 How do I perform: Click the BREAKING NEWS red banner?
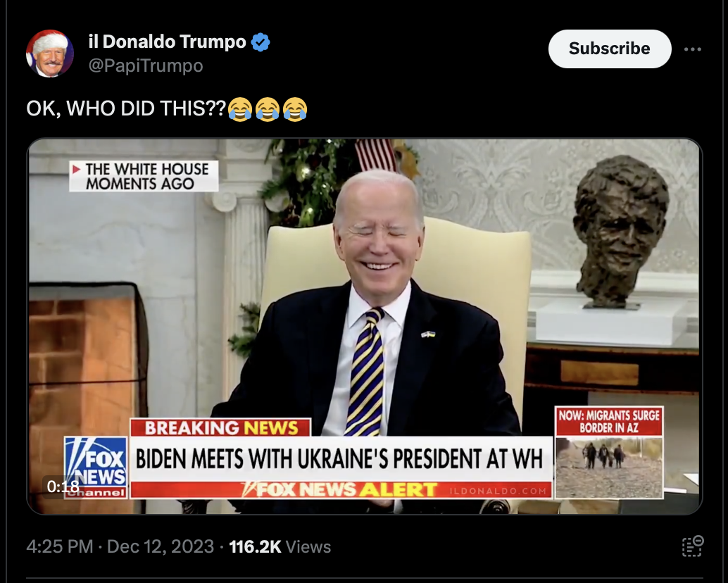coord(220,427)
